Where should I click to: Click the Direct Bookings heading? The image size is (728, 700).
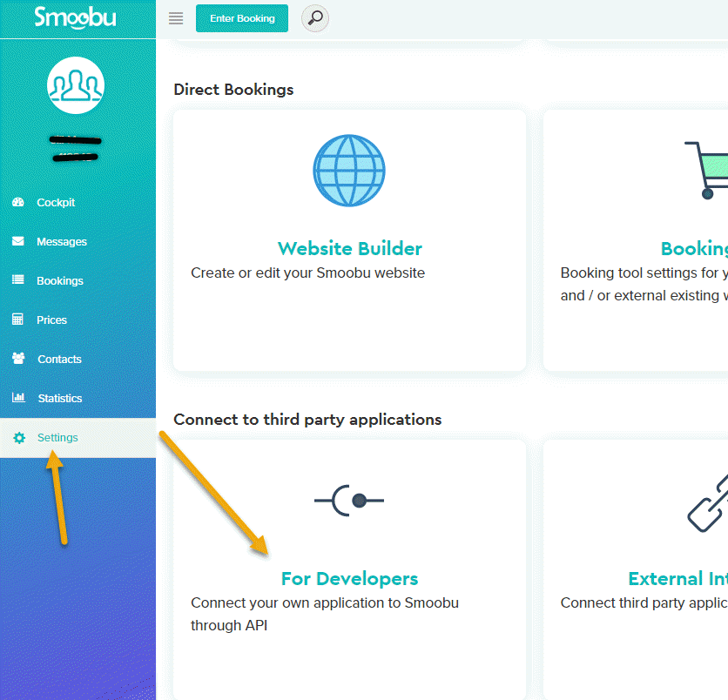tap(233, 90)
